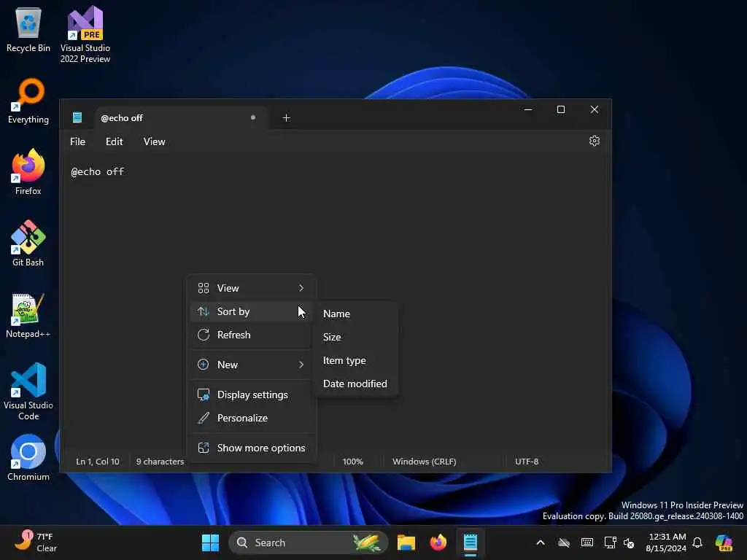Expand the Sort by submenu
This screenshot has height=560, width=747.
pos(251,311)
